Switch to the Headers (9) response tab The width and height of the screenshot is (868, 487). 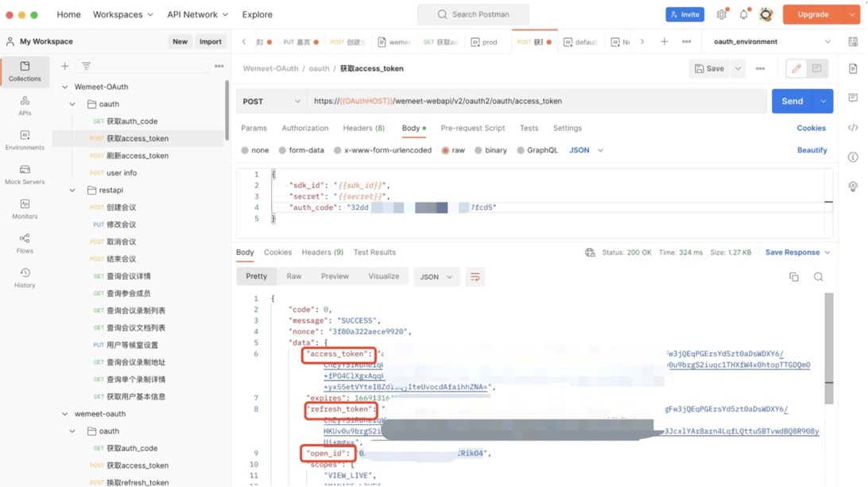pyautogui.click(x=322, y=253)
